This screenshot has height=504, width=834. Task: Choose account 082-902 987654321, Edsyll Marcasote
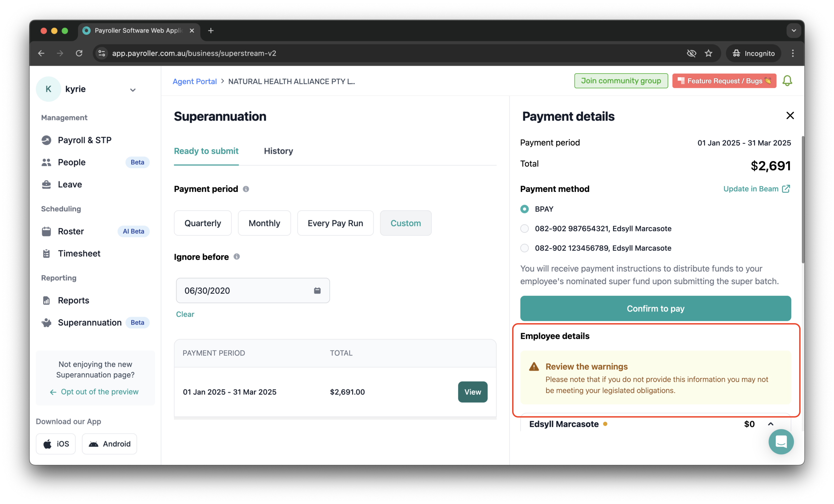click(x=524, y=228)
